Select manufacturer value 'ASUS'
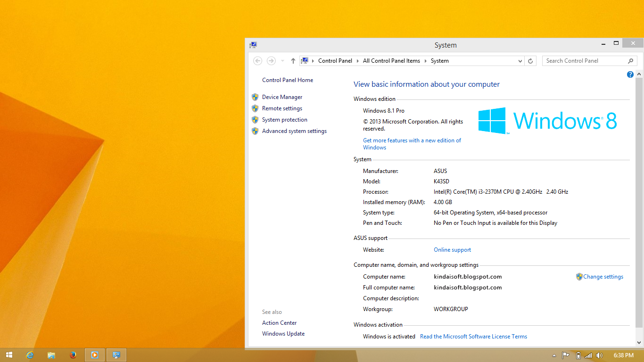The width and height of the screenshot is (644, 362). (x=440, y=171)
